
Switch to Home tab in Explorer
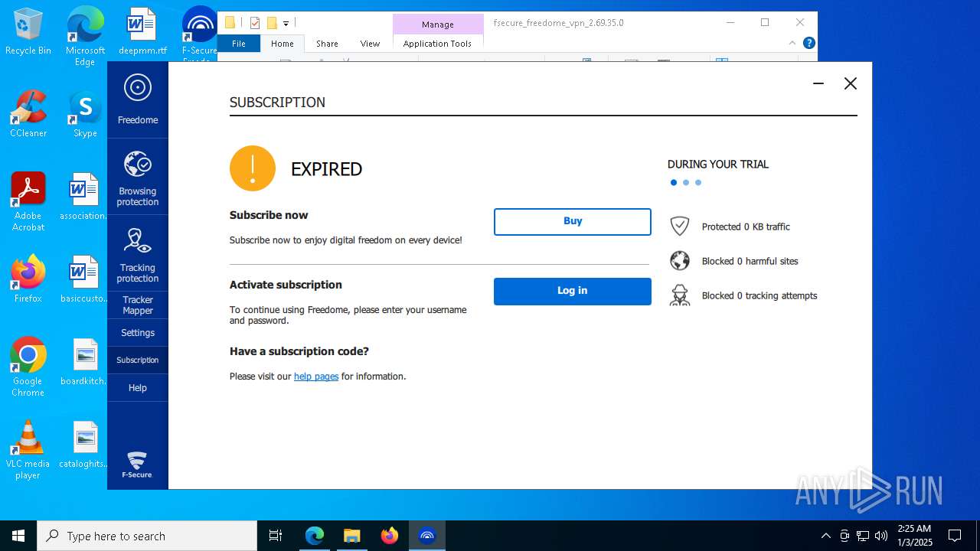[x=283, y=44]
